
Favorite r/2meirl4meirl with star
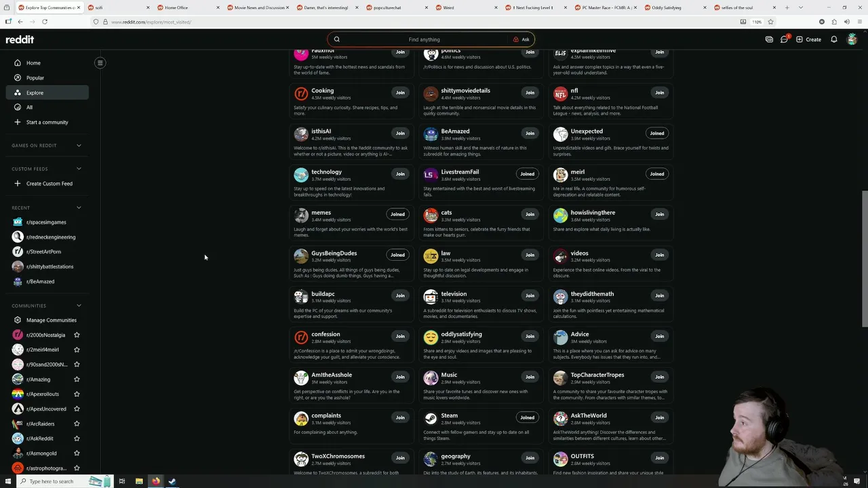click(77, 350)
